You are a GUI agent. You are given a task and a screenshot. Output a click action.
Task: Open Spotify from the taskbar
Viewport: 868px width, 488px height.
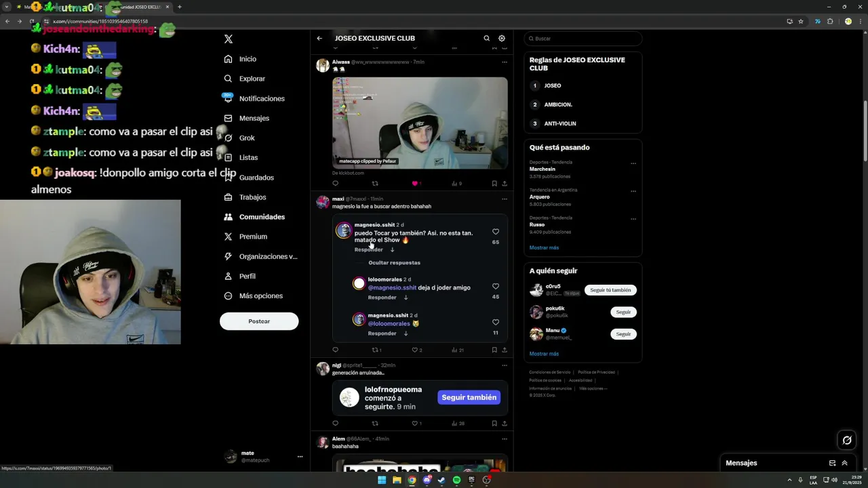(456, 480)
